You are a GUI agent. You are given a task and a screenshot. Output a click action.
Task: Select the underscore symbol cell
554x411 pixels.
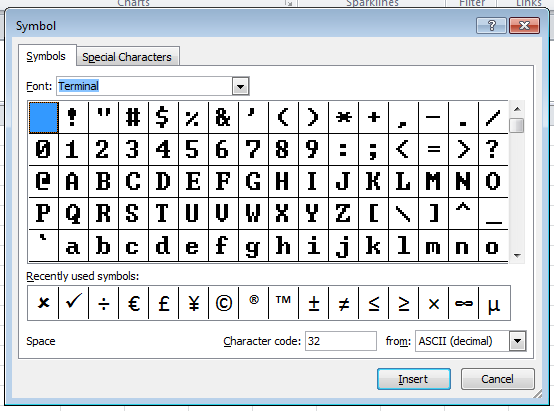493,213
